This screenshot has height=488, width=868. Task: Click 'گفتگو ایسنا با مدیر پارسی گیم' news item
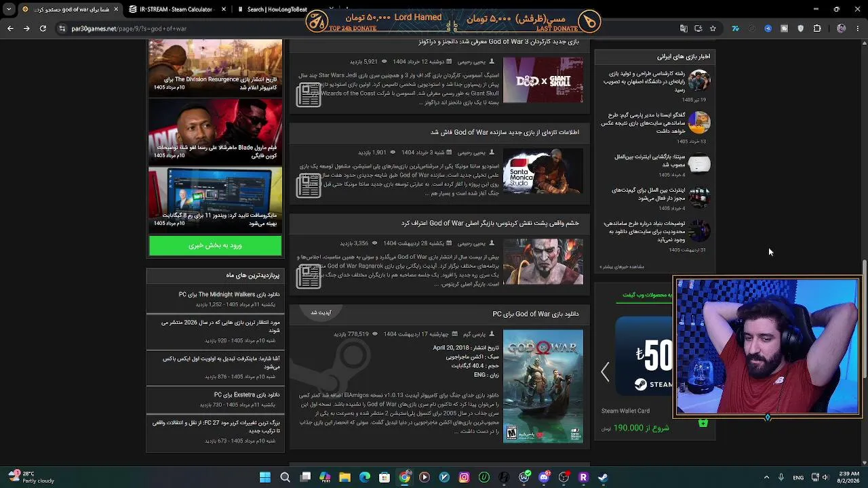[x=643, y=123]
